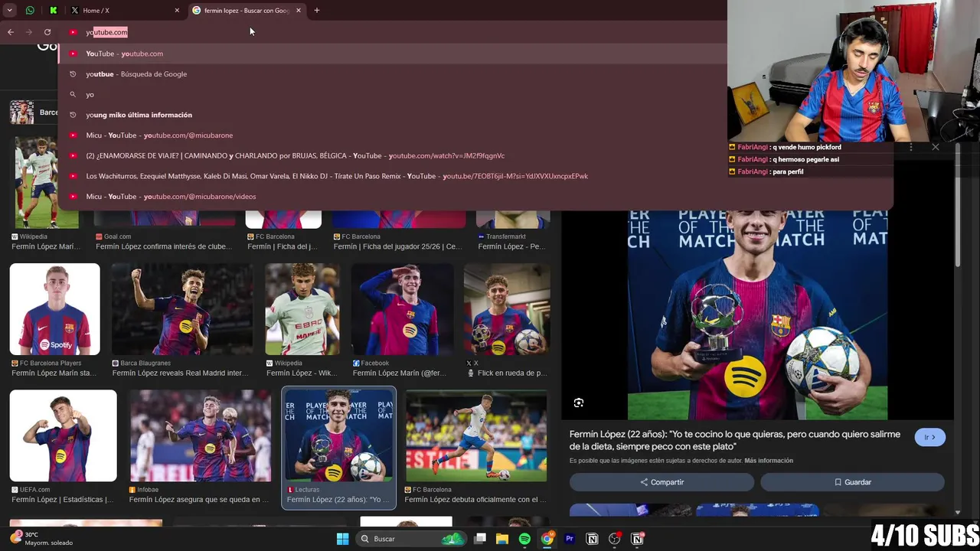Viewport: 980px width, 551px height.
Task: Open a new browser tab
Action: (317, 10)
